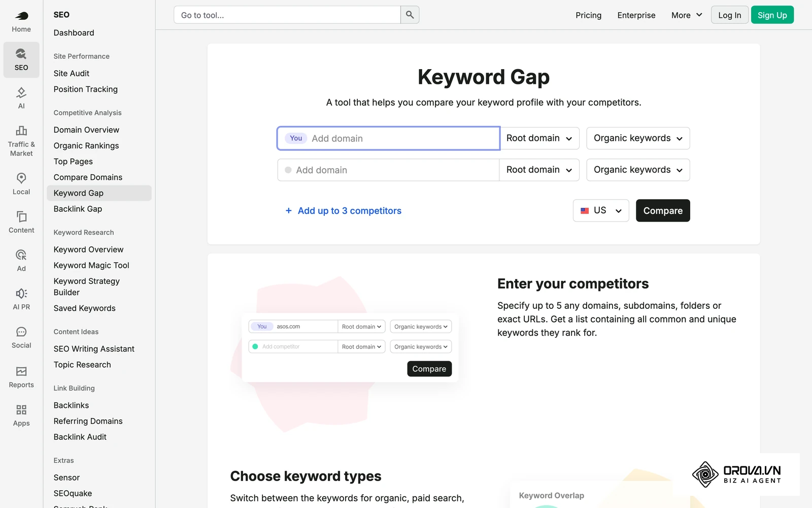Open the AI section icon
Screen dimensions: 812x508
(21, 92)
